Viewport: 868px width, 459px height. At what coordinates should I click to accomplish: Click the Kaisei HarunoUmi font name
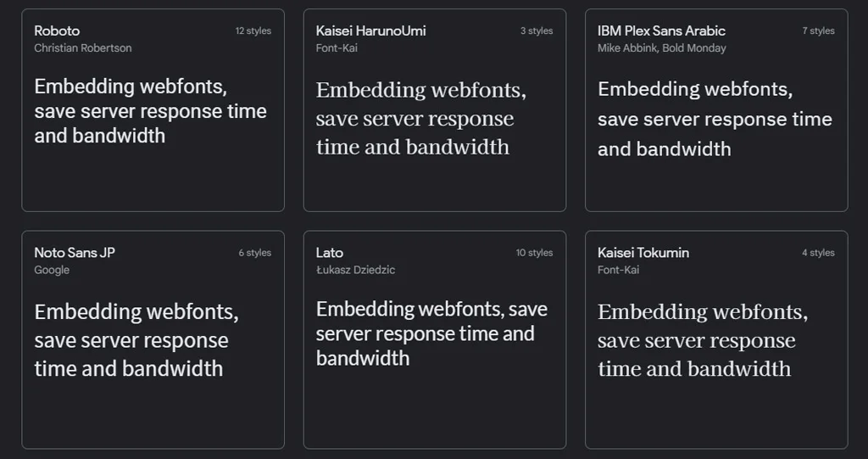(x=370, y=31)
